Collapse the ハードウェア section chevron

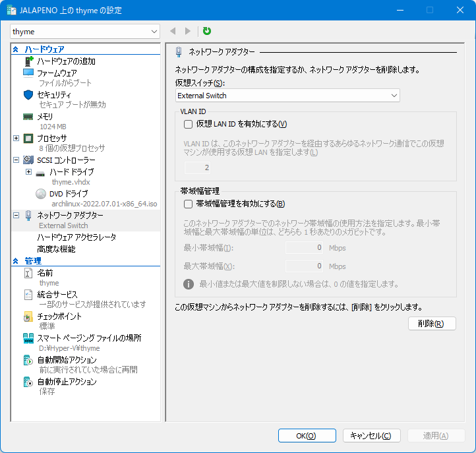click(x=16, y=49)
